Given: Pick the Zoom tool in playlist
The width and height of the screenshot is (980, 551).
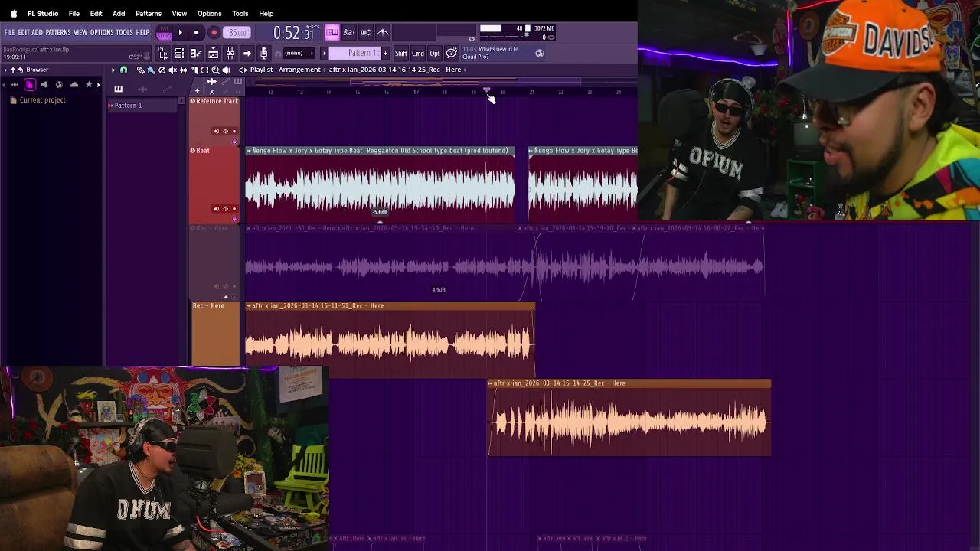Looking at the screenshot, I should [215, 70].
